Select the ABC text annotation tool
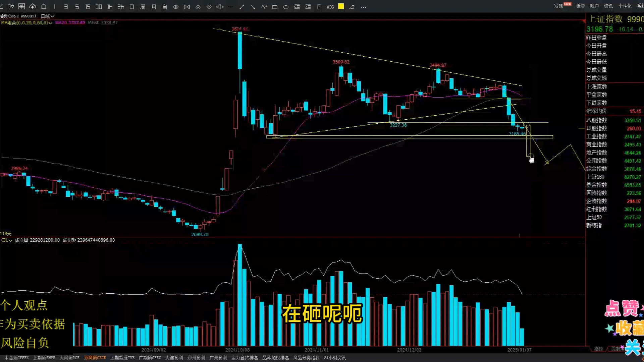 tap(330, 7)
